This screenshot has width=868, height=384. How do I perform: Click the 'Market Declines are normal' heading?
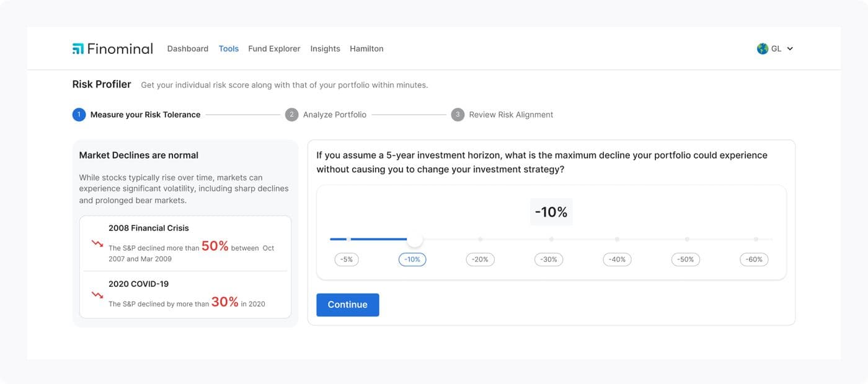139,155
